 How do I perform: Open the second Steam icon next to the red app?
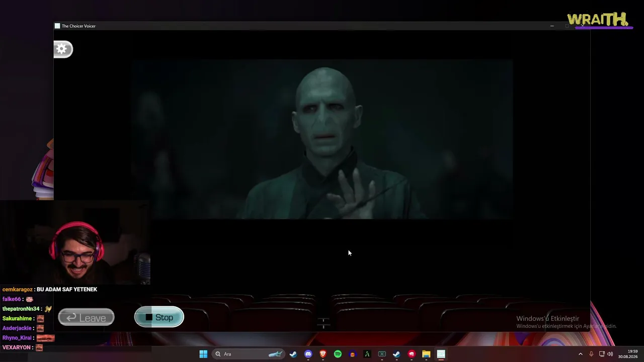click(396, 354)
